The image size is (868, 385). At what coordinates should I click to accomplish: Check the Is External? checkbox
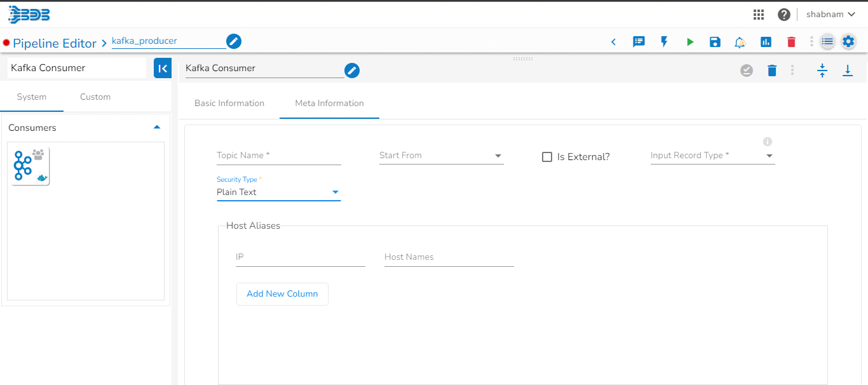click(x=547, y=157)
